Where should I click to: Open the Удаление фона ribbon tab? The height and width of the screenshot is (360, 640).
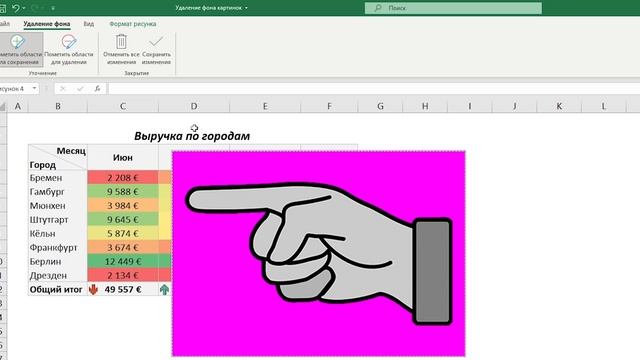click(47, 24)
